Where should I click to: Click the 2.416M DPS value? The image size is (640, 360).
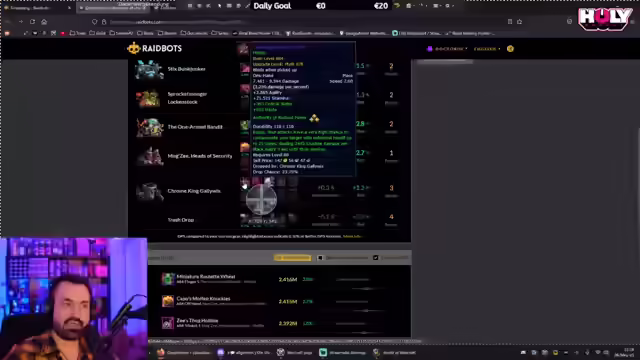click(288, 280)
